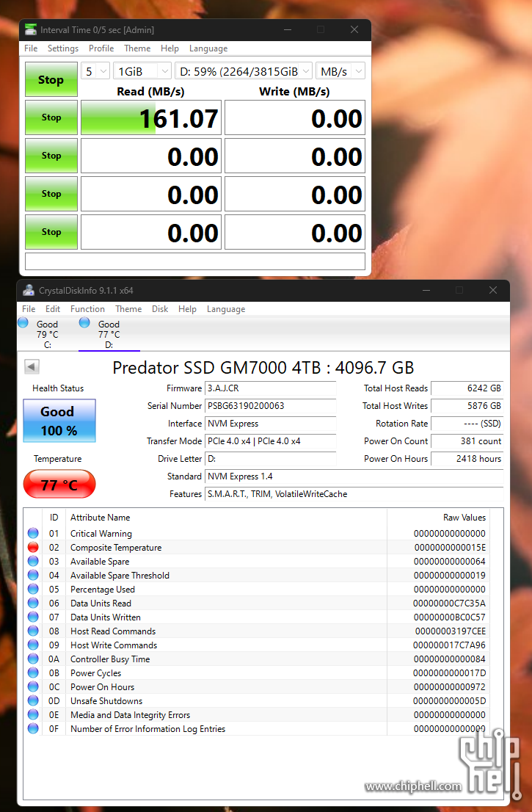Click Stop button beside the 161.07 result
Image resolution: width=532 pixels, height=812 pixels.
(51, 117)
